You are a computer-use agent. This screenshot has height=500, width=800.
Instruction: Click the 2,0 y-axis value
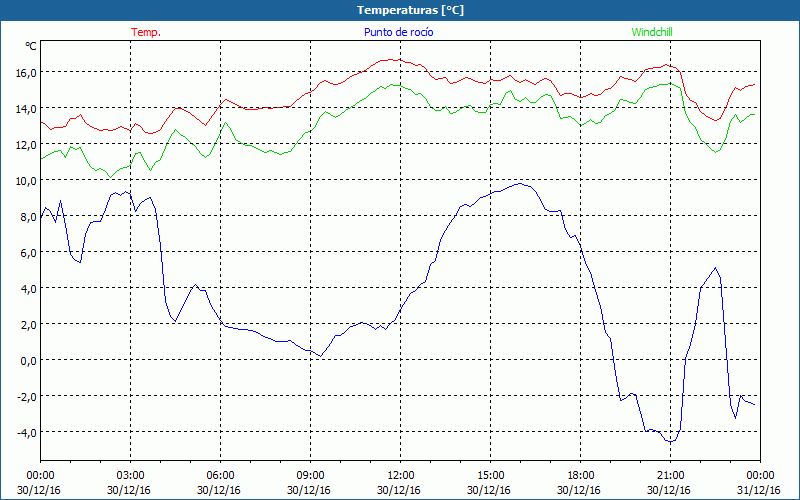coord(29,324)
